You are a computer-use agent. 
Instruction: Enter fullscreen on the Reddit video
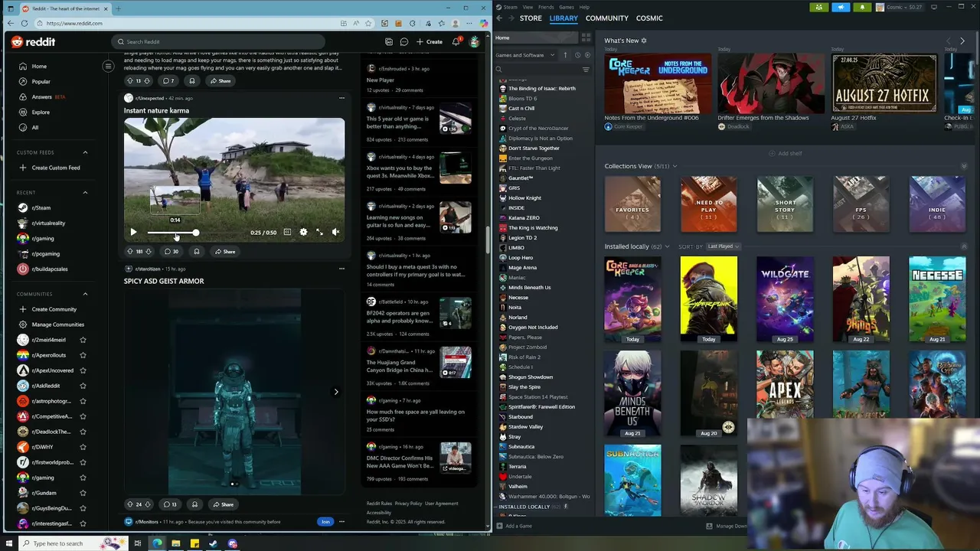[x=319, y=232]
